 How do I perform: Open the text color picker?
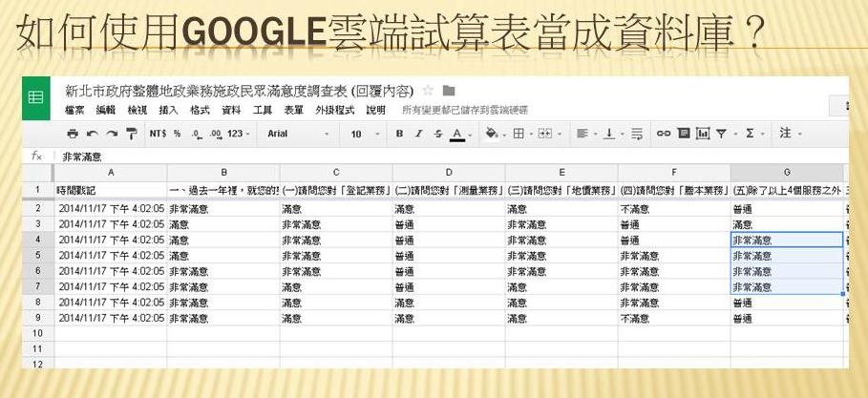(460, 134)
